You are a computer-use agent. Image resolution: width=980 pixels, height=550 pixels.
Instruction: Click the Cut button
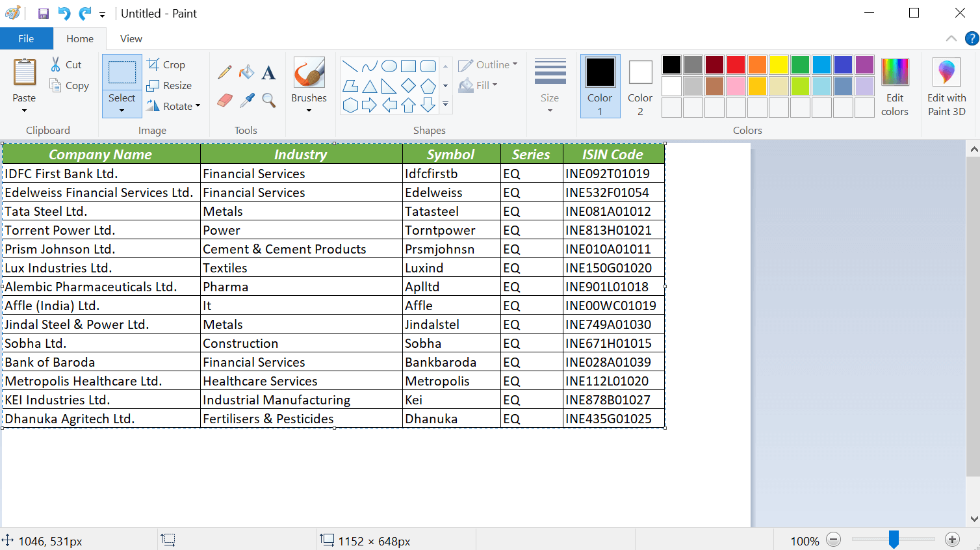pyautogui.click(x=66, y=64)
